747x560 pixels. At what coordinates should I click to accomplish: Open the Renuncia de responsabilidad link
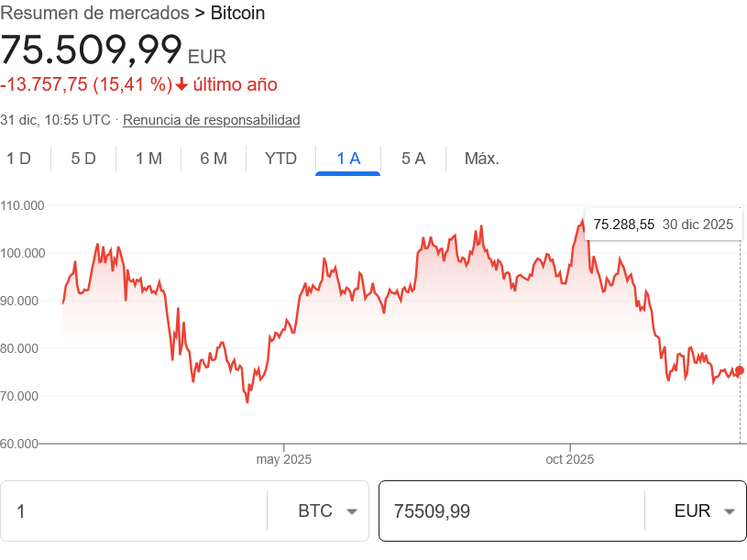click(212, 120)
